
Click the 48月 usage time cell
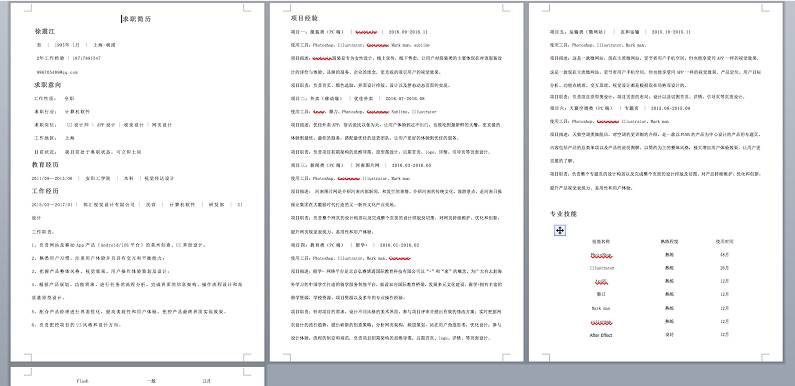coord(724,255)
